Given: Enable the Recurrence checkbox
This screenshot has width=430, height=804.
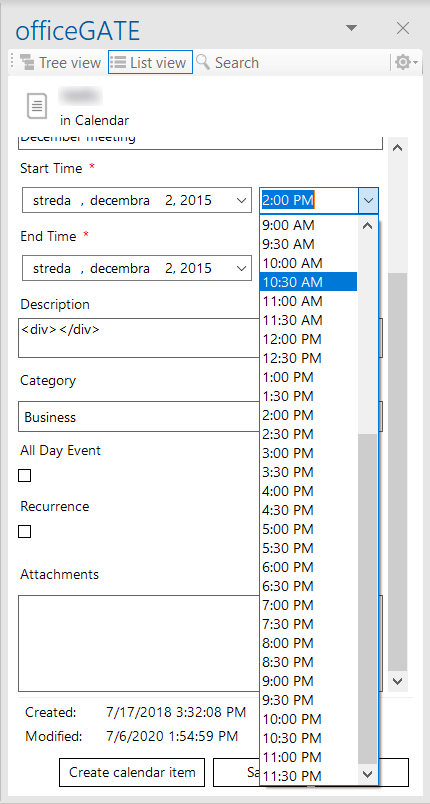Looking at the screenshot, I should (25, 531).
